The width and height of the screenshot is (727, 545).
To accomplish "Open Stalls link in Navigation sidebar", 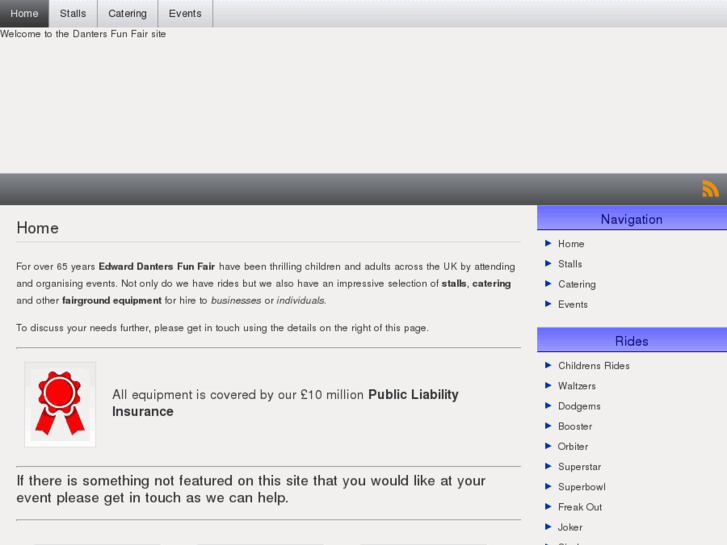I will point(570,264).
